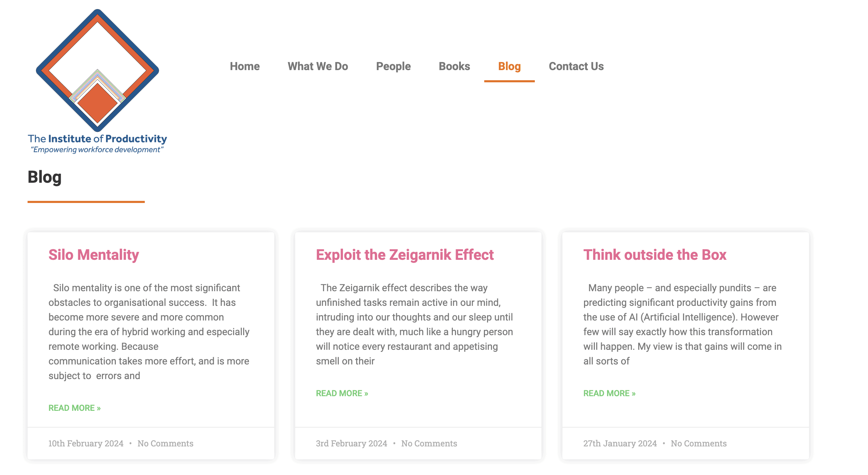The image size is (868, 475).
Task: Open the Contact Us page
Action: pos(576,66)
